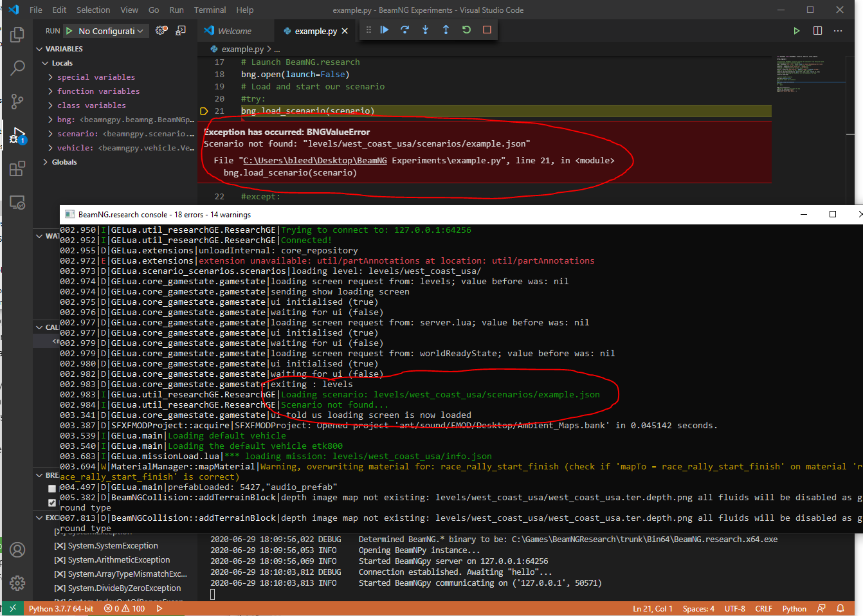863x616 pixels.
Task: Restart debugging via the green restart icon
Action: coord(466,30)
